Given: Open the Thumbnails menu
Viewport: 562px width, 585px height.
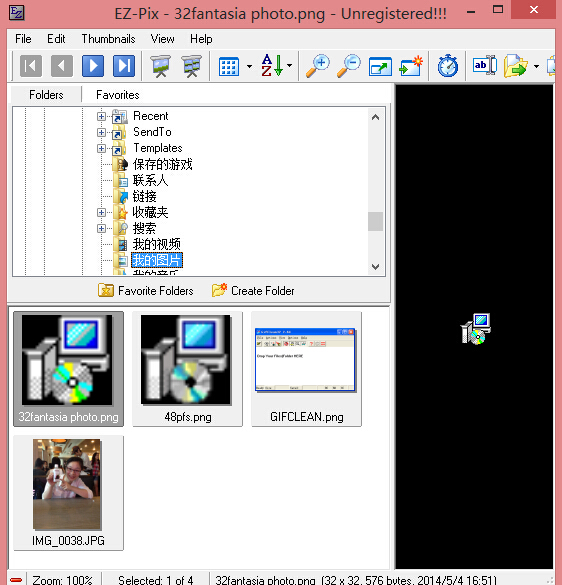Looking at the screenshot, I should pyautogui.click(x=108, y=39).
